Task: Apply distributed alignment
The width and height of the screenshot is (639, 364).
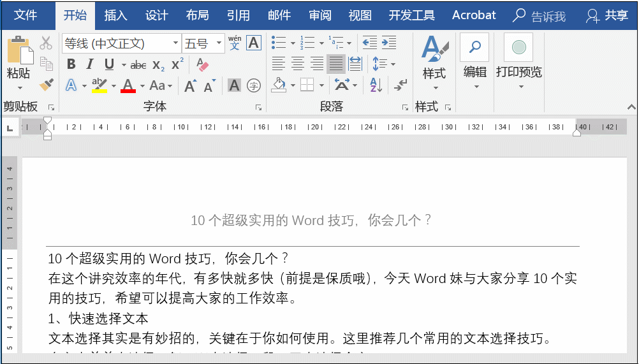Action: (355, 64)
